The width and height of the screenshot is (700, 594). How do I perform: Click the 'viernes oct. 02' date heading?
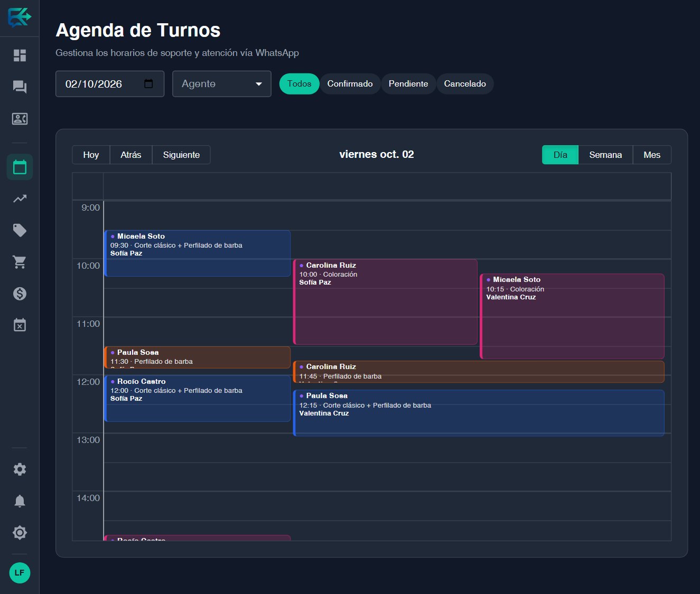377,154
